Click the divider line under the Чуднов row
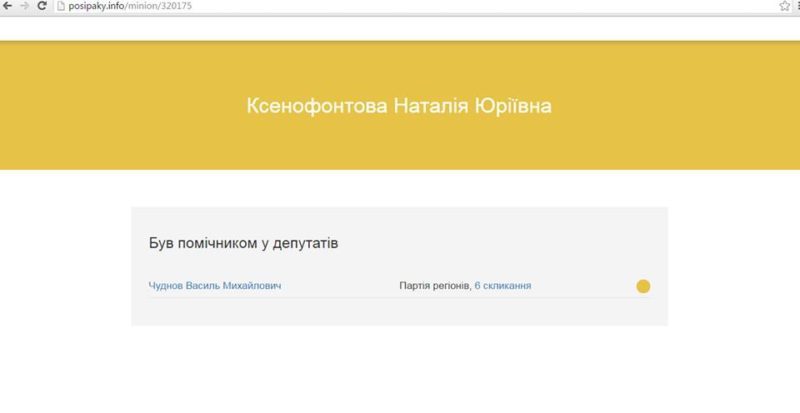The height and width of the screenshot is (413, 800). (x=399, y=298)
